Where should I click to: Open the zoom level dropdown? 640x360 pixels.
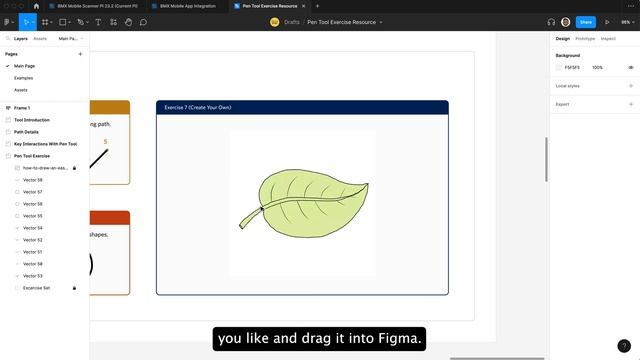tap(627, 22)
